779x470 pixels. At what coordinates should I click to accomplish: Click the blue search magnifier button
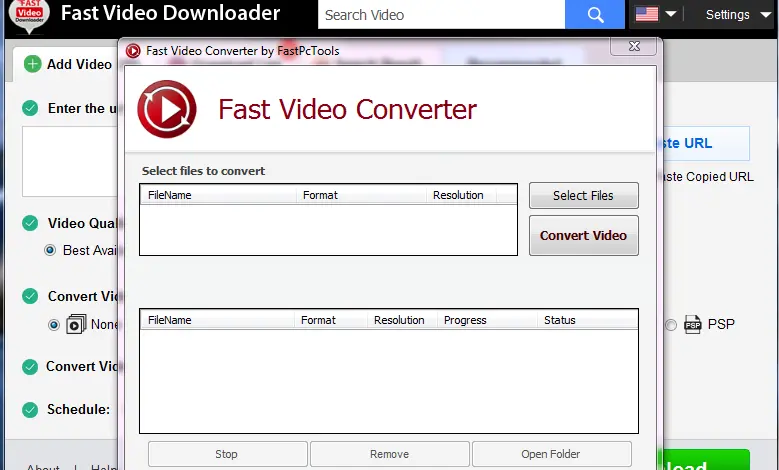(595, 14)
